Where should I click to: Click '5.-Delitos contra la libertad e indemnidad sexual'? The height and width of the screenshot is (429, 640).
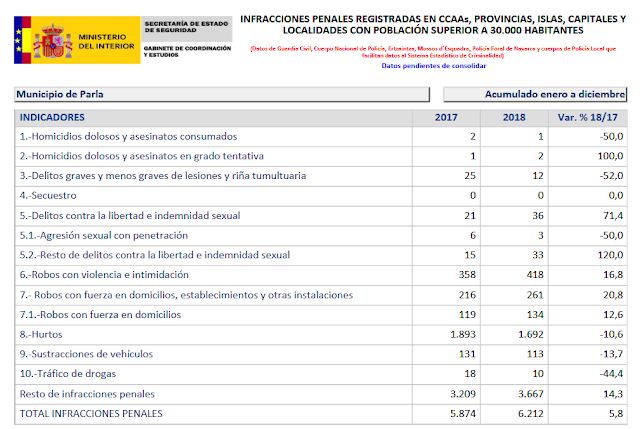pyautogui.click(x=130, y=216)
